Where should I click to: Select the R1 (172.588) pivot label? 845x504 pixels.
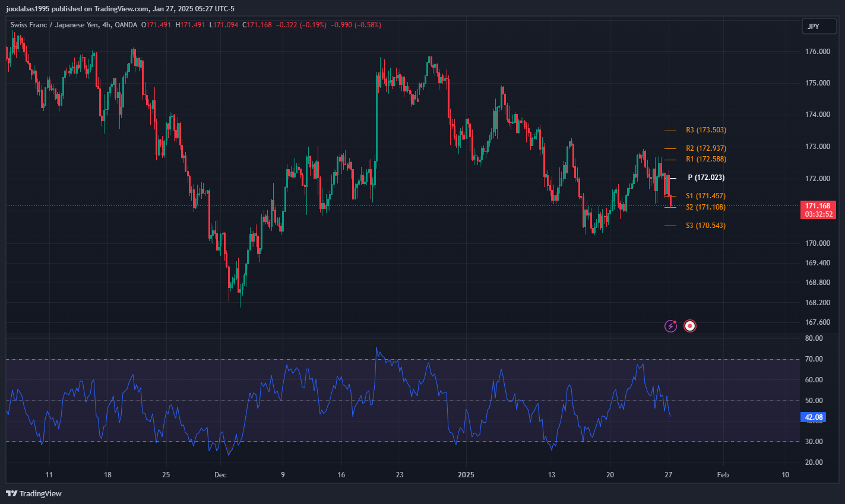tap(705, 159)
